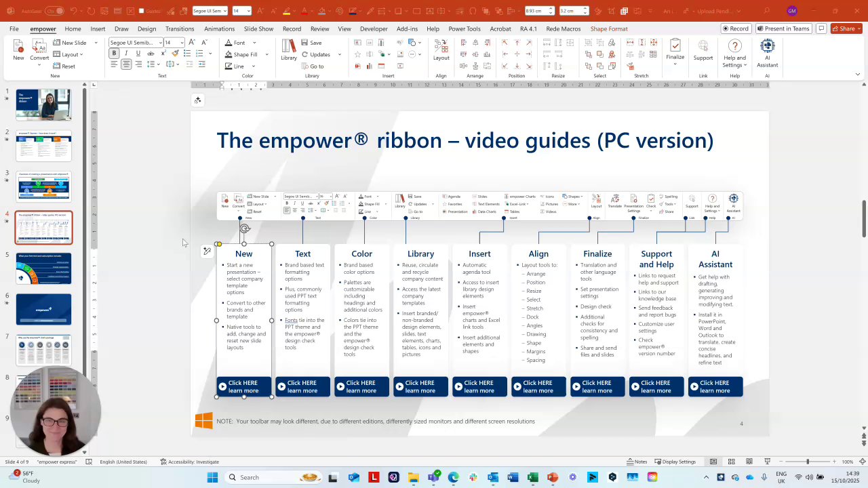Image resolution: width=868 pixels, height=488 pixels.
Task: Increase the font size with the grow-font icon
Action: click(x=193, y=43)
